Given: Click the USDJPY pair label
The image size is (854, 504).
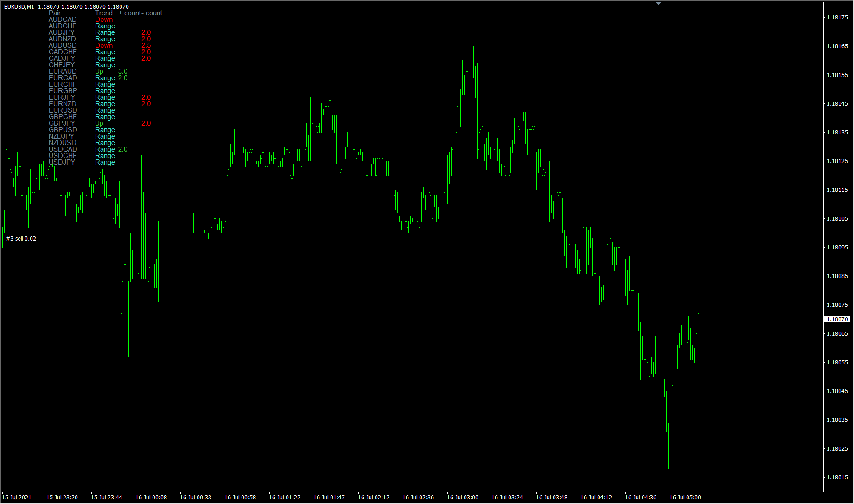Looking at the screenshot, I should (x=62, y=162).
